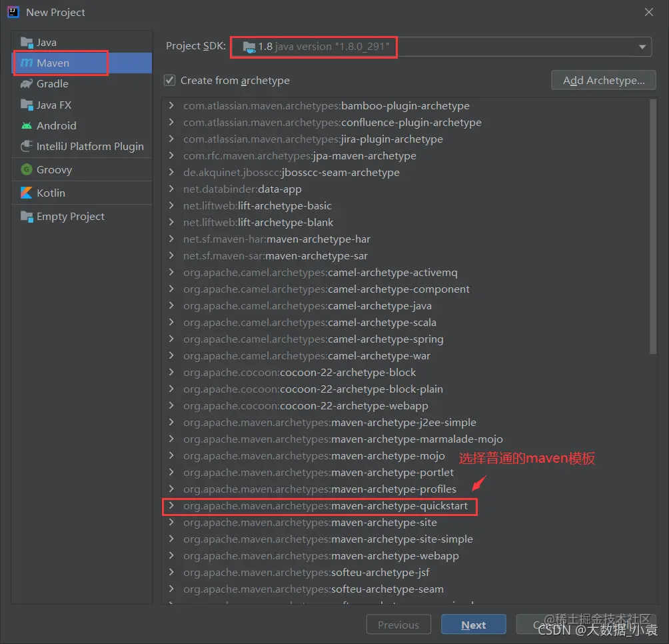The image size is (669, 644).
Task: Expand the jira-plugin-archetype row
Action: [171, 139]
